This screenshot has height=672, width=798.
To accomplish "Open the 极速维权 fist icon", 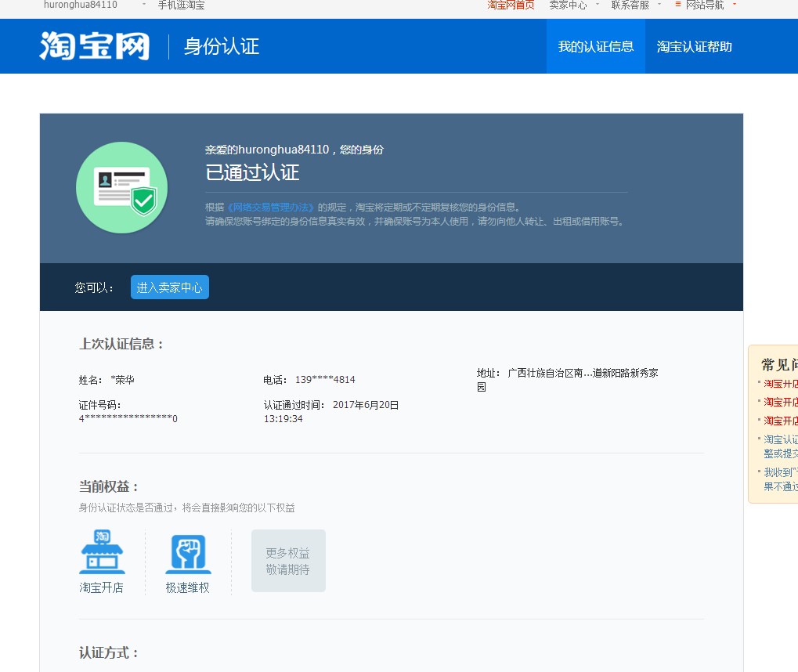I will [188, 554].
